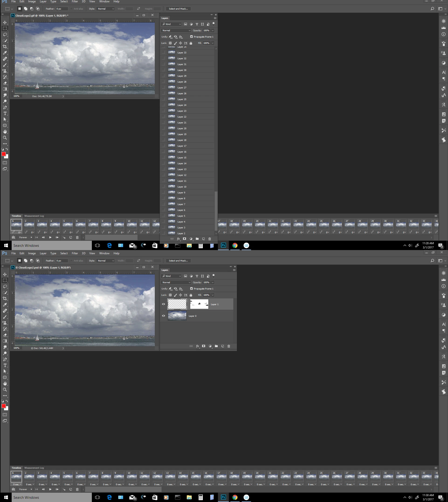448x502 pixels.
Task: Open the Filter menu above the CloudLogo2.psd document
Action: (x=75, y=253)
